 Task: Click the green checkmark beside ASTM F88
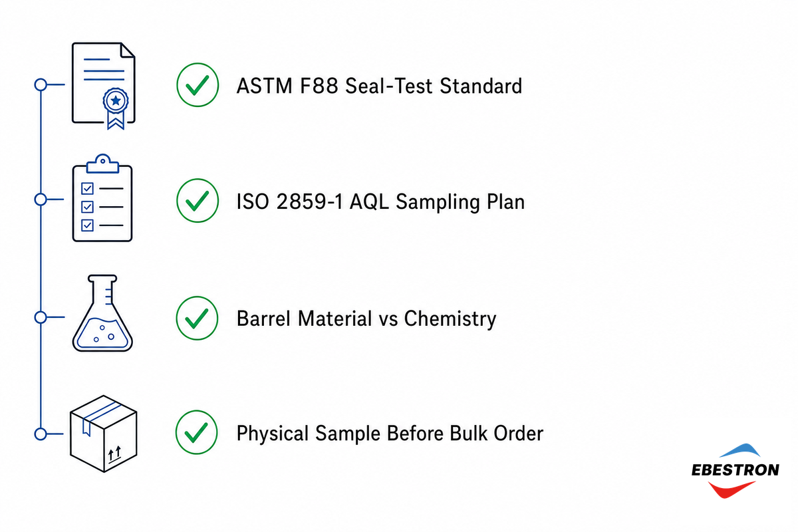pos(197,85)
